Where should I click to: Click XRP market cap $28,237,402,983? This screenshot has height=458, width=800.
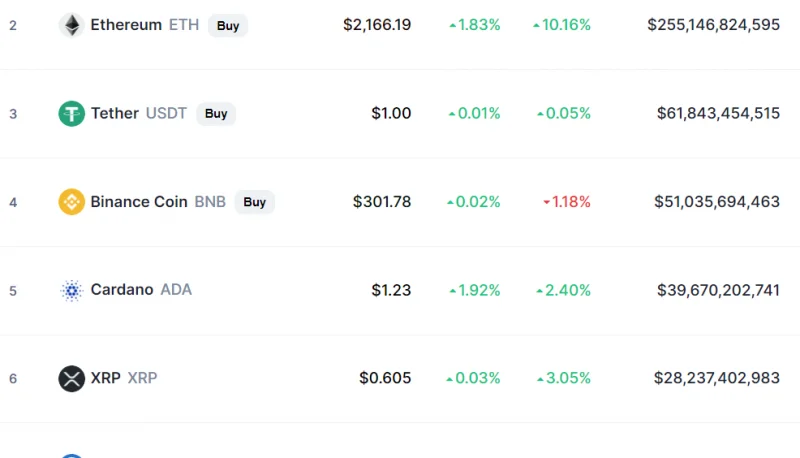[716, 378]
